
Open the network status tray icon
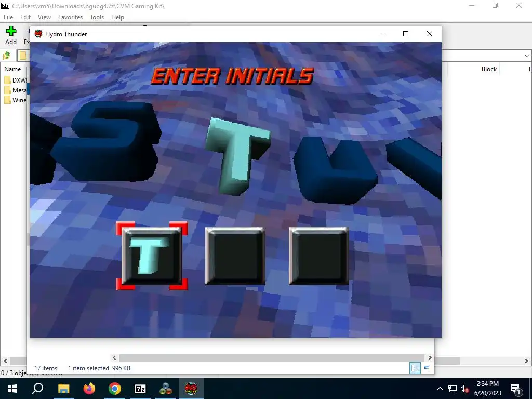453,389
